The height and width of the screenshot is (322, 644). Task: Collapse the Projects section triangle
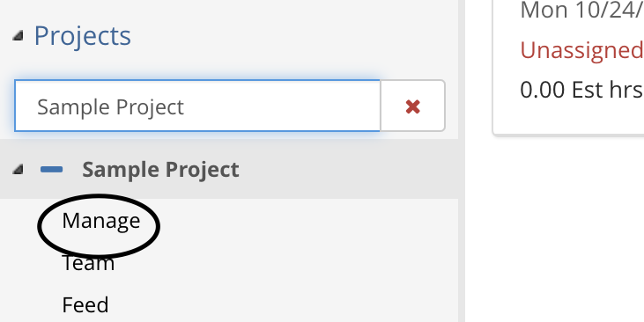(x=17, y=36)
